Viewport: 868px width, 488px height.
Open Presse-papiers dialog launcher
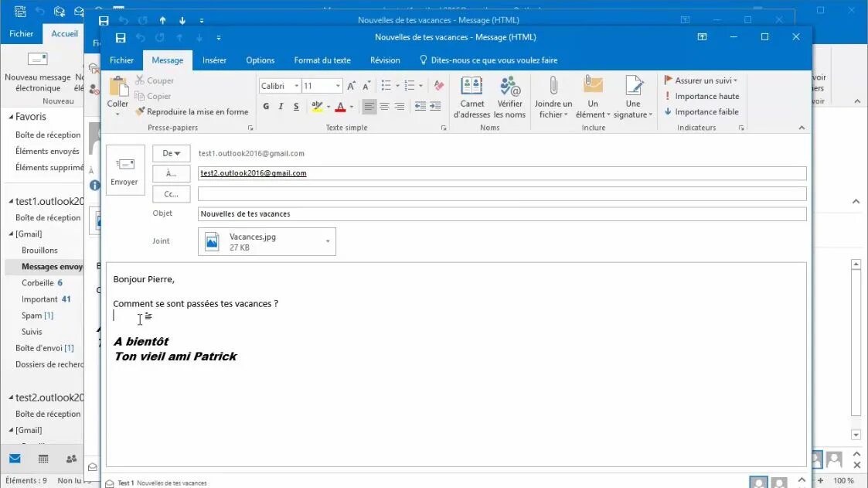click(250, 128)
